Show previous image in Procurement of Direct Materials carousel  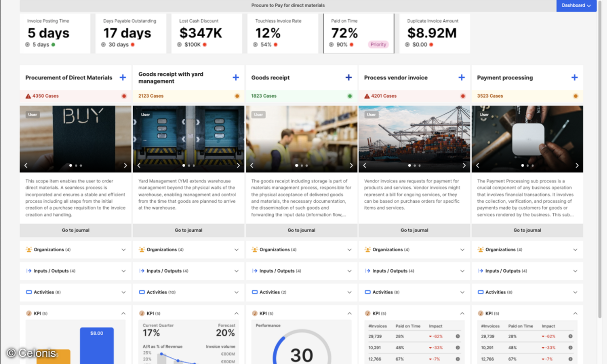coord(26,165)
